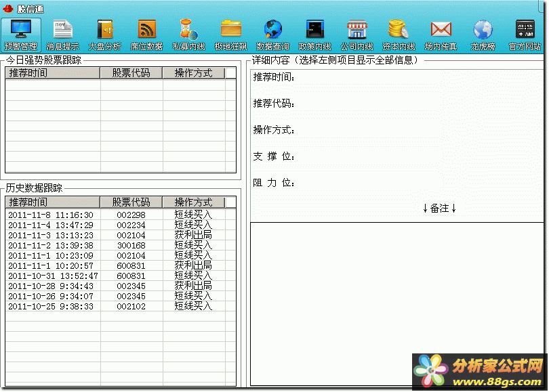
Task: Sort today's list by 操作方式 header
Action: 194,73
